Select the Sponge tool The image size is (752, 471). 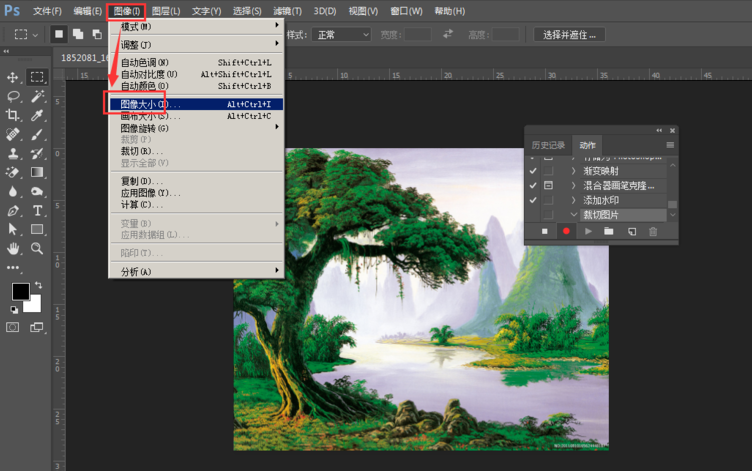click(x=37, y=191)
